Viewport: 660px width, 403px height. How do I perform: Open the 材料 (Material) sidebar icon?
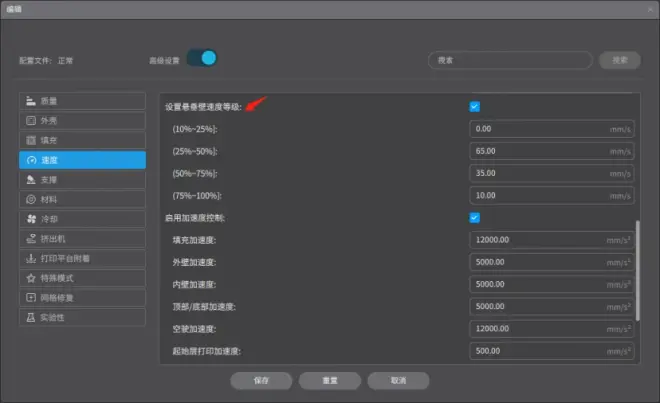pyautogui.click(x=31, y=199)
